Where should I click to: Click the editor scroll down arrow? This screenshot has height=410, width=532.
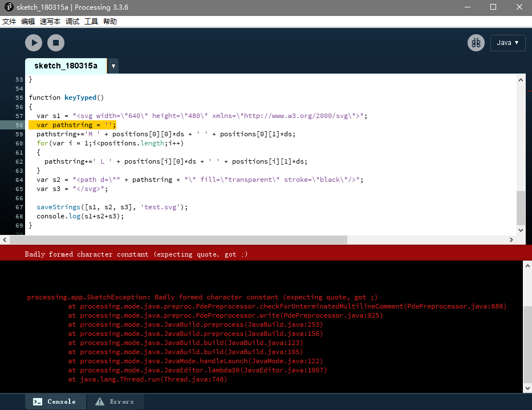[x=521, y=230]
